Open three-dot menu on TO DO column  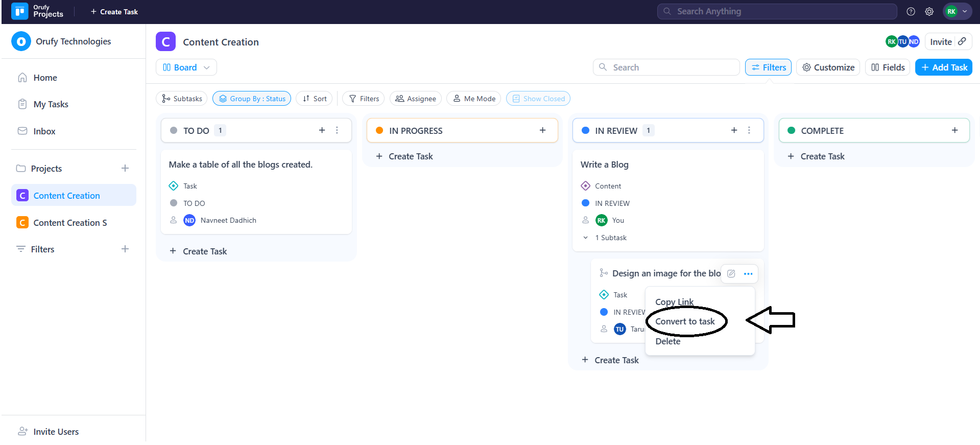click(x=337, y=130)
